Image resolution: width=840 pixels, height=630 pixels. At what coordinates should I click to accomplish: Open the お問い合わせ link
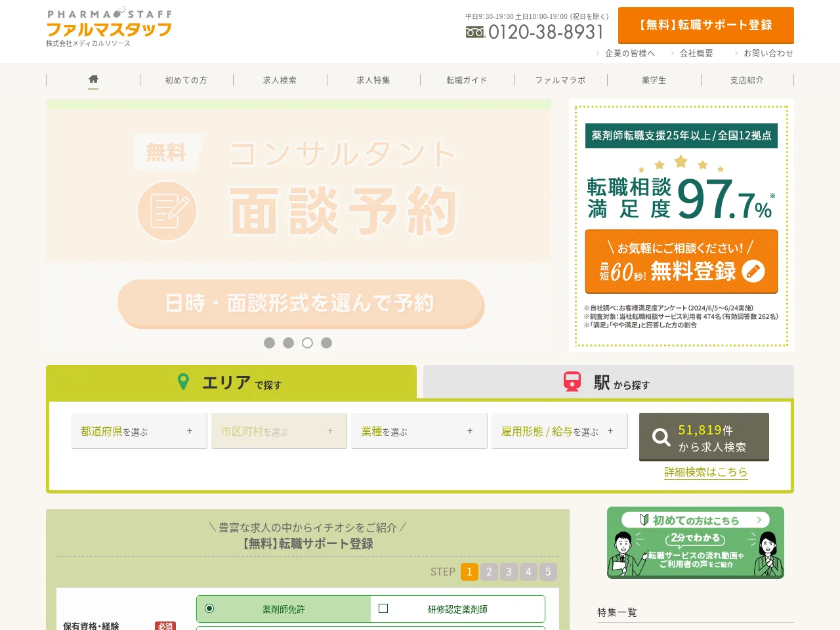[768, 53]
